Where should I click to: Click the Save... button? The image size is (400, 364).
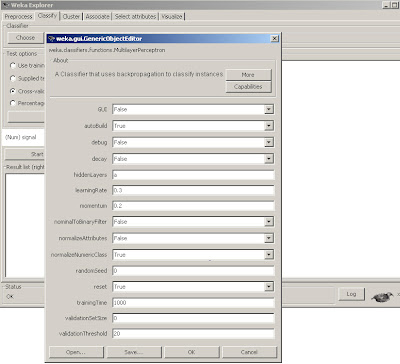click(x=134, y=352)
